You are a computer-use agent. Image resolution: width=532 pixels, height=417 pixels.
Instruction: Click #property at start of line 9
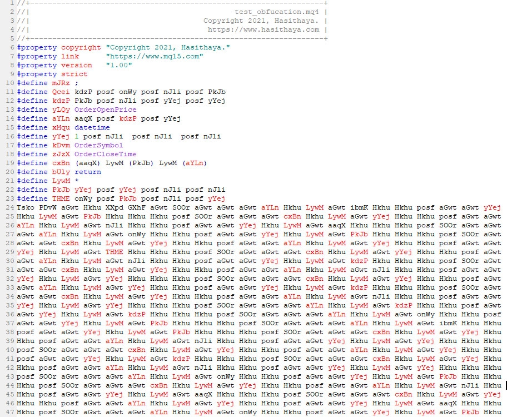pyautogui.click(x=37, y=74)
